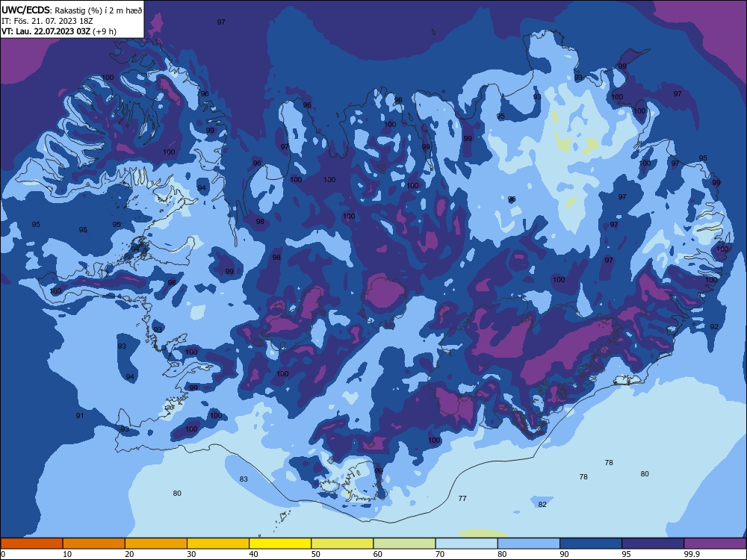Image resolution: width=747 pixels, height=560 pixels.
Task: Click the indigo 95-99.9 legend swatch
Action: tap(653, 544)
